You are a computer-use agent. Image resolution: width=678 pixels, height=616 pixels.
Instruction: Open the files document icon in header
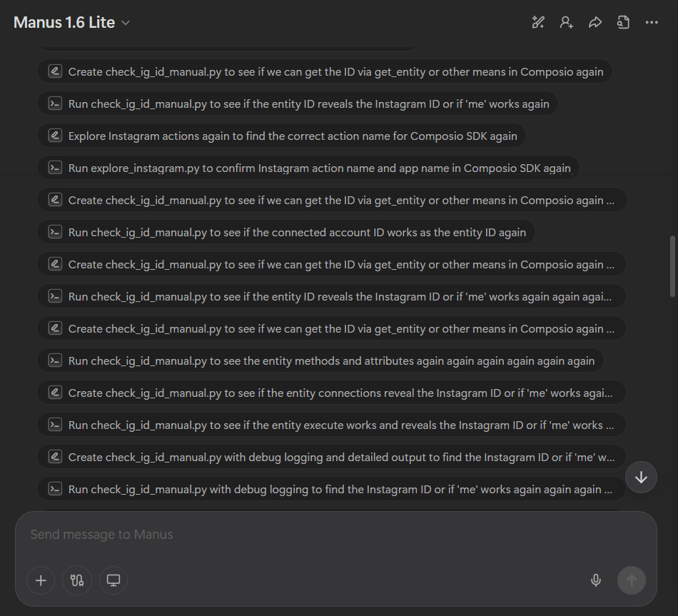pos(623,22)
